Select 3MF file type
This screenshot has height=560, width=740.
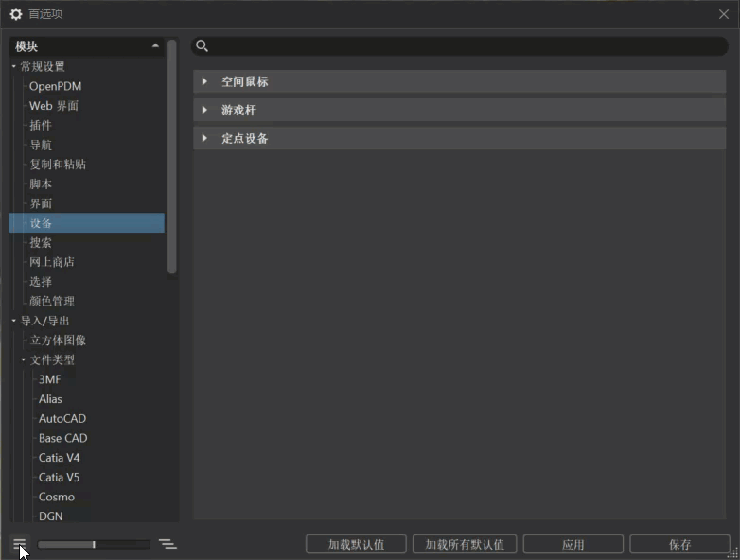49,379
